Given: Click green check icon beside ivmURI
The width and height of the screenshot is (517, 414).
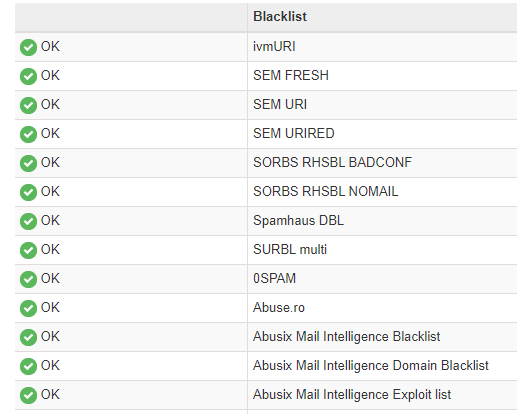Looking at the screenshot, I should pyautogui.click(x=28, y=47).
